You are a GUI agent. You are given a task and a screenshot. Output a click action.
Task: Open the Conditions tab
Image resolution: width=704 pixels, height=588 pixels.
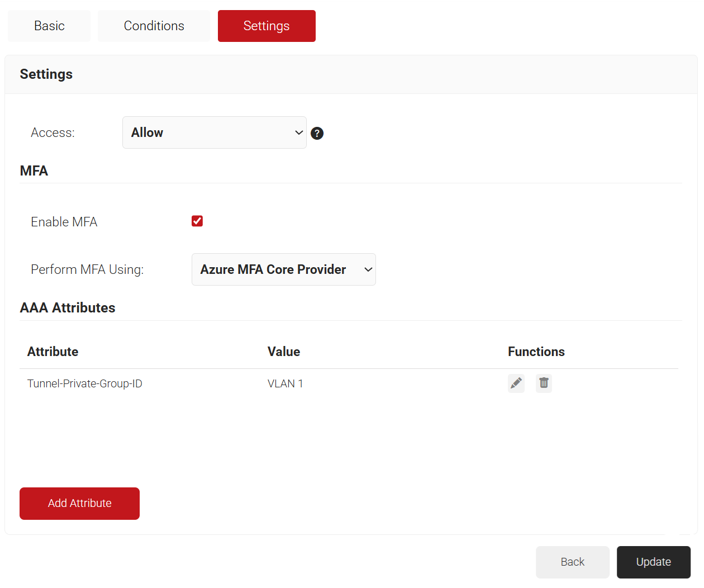pos(154,26)
